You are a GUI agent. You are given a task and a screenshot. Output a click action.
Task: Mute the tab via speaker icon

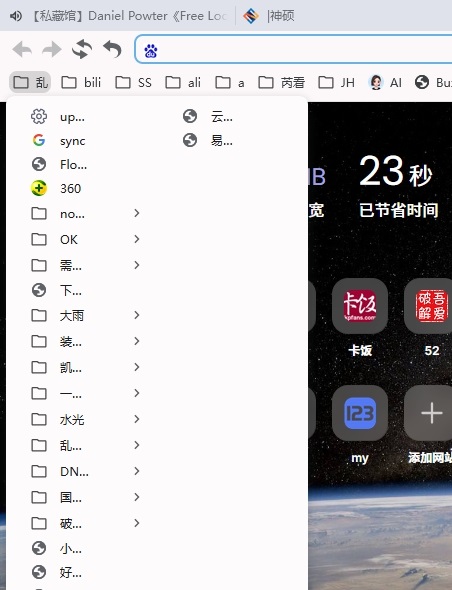15,16
